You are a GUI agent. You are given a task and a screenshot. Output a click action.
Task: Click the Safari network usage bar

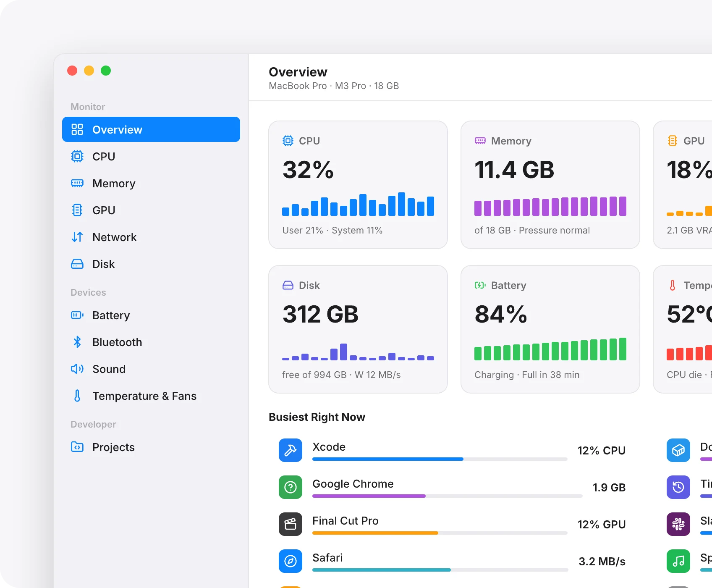[440, 570]
